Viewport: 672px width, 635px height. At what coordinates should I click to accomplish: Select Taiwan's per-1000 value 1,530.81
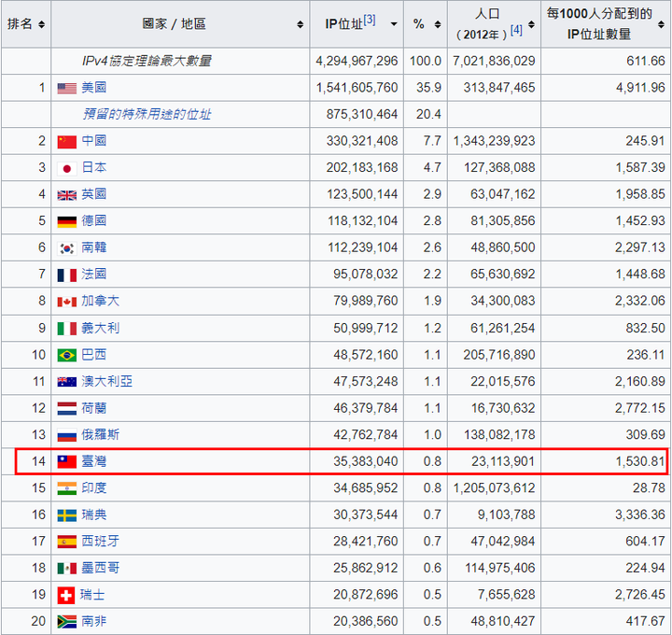coord(640,461)
